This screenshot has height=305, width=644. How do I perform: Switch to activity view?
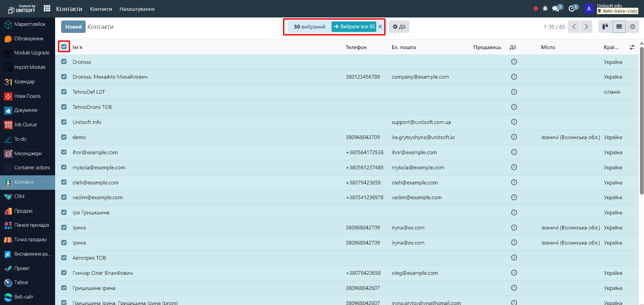tap(632, 27)
